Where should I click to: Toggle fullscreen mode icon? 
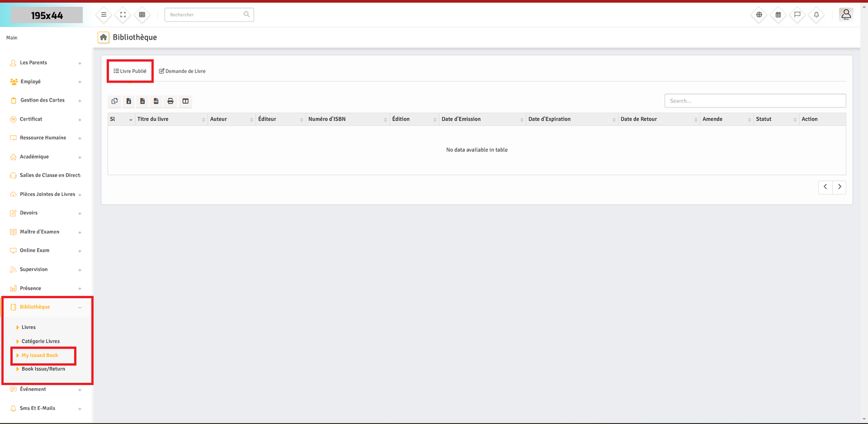point(123,15)
